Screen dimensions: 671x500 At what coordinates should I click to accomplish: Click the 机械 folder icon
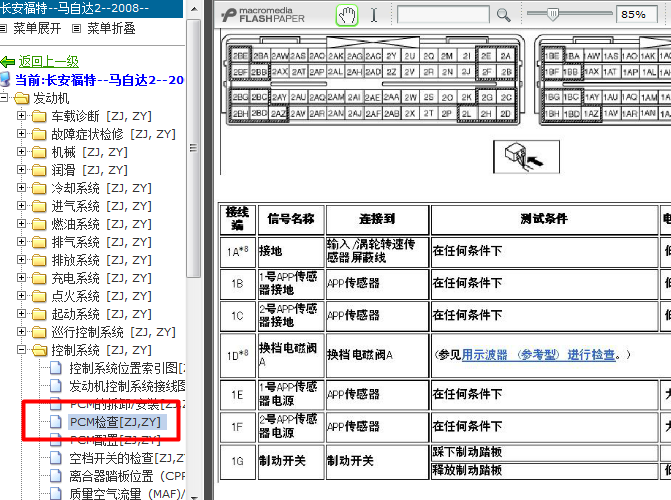coord(39,152)
